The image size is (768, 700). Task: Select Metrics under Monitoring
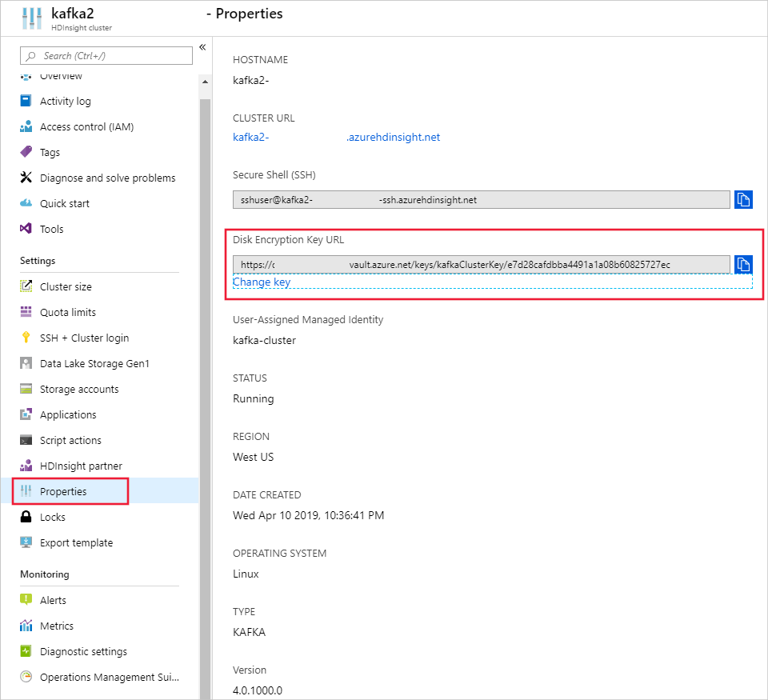coord(57,626)
